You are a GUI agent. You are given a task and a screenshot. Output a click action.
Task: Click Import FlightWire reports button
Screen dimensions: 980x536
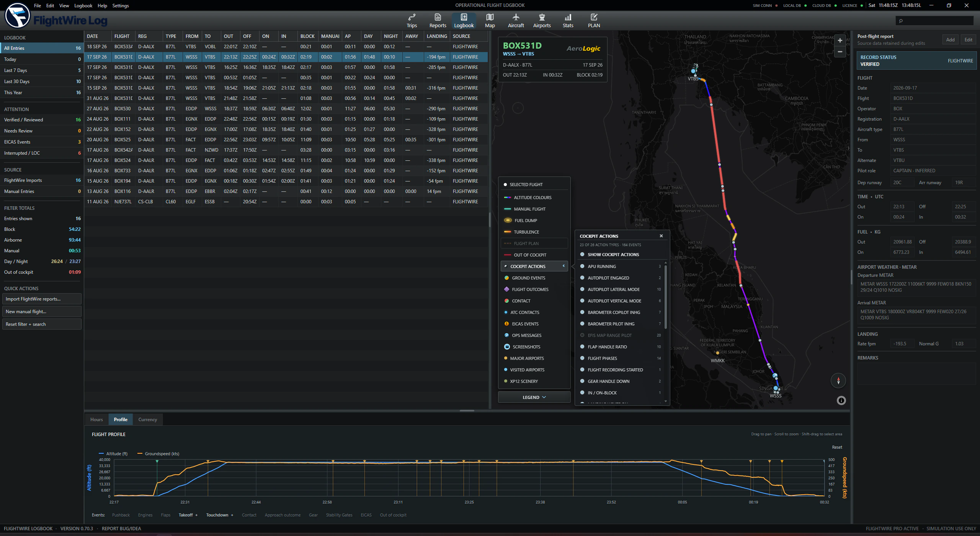coord(42,299)
